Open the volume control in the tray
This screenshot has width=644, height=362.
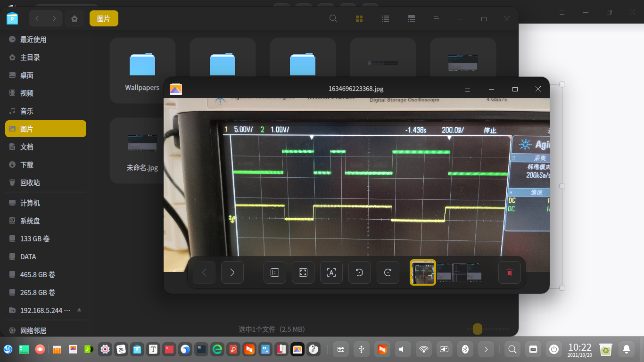click(403, 349)
